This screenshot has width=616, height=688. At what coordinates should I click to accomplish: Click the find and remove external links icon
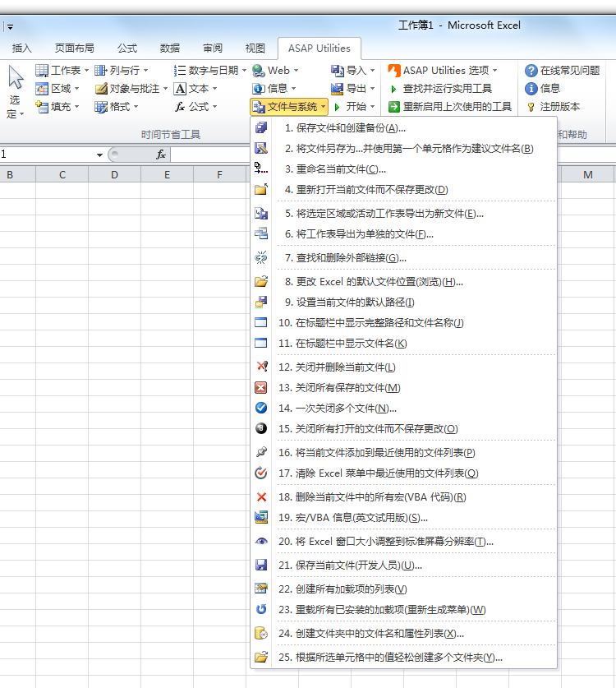(x=261, y=257)
